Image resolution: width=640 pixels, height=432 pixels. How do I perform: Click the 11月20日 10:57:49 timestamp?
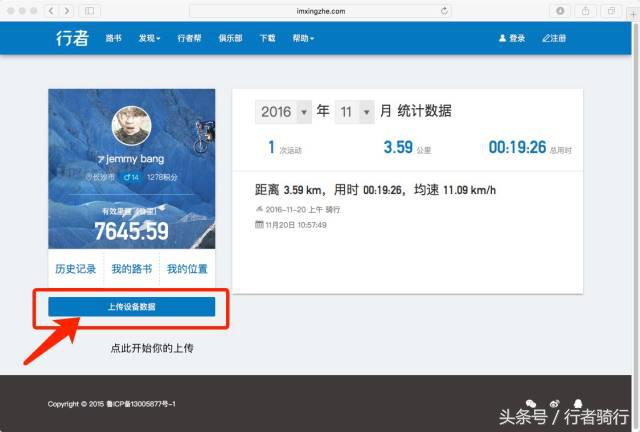(x=296, y=225)
